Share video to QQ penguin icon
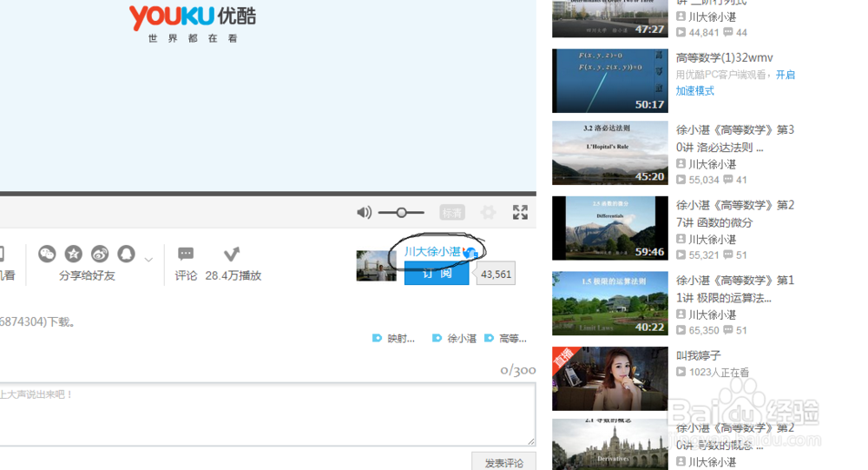Image resolution: width=868 pixels, height=470 pixels. (126, 254)
